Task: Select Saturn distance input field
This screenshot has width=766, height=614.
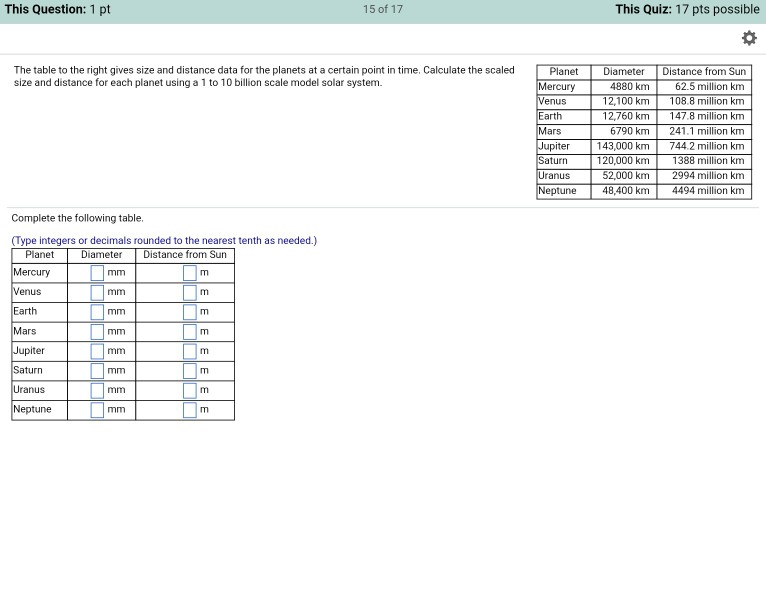Action: [190, 371]
